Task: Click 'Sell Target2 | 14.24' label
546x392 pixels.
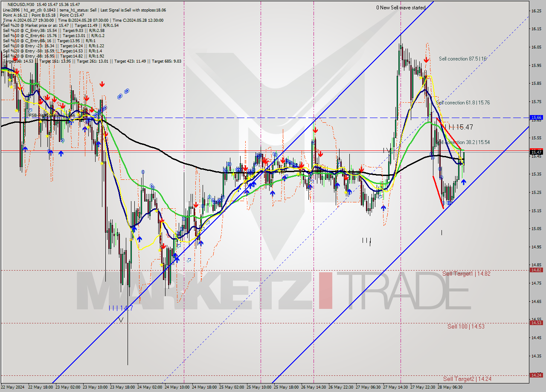Action: coord(467,379)
